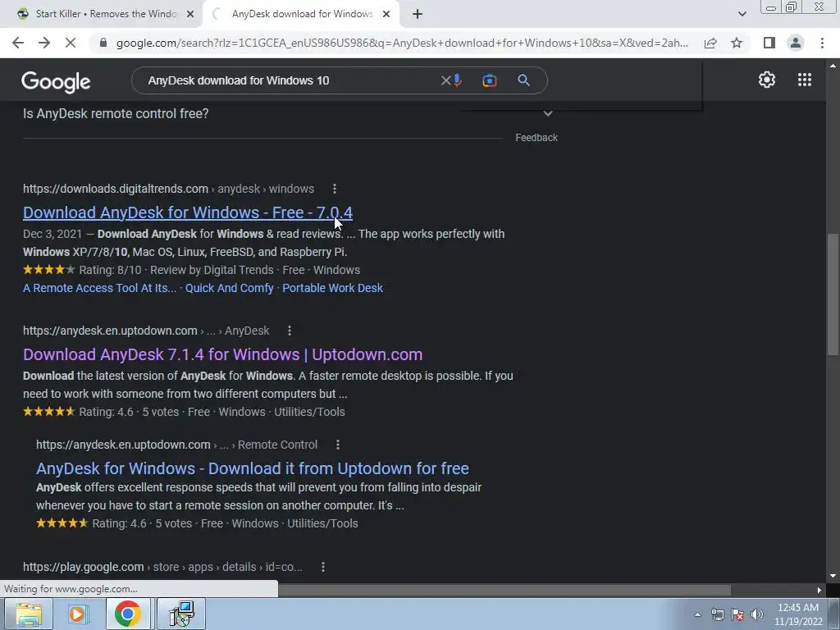Open the Chrome three-dot menu
Screen dimensions: 840x630
pos(822,43)
